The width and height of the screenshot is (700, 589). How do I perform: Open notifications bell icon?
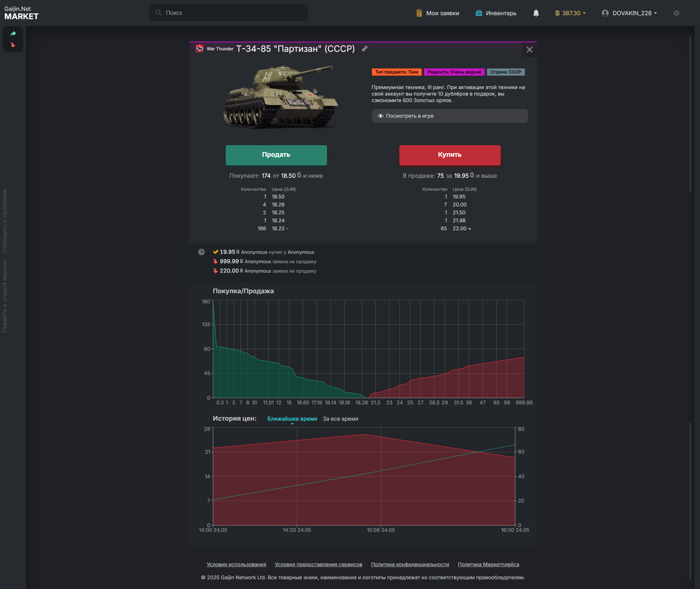click(536, 13)
